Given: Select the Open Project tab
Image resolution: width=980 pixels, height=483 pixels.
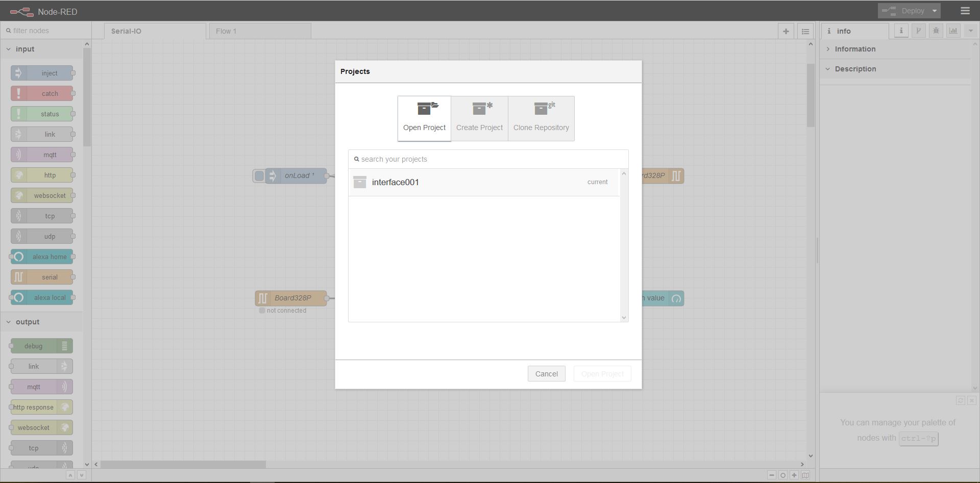Looking at the screenshot, I should [424, 118].
